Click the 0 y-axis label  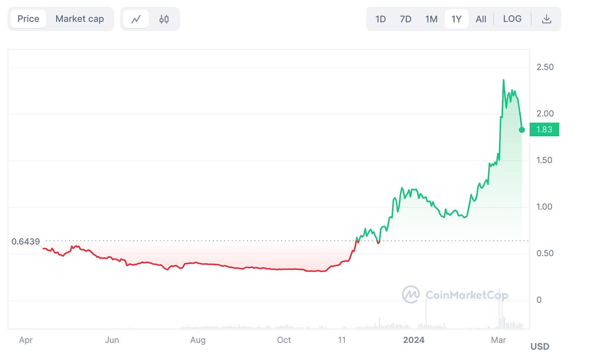point(539,300)
